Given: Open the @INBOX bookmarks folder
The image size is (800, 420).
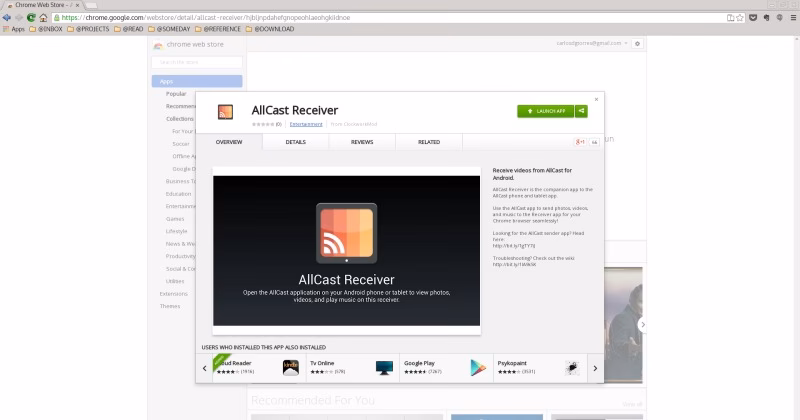Looking at the screenshot, I should pos(46,29).
